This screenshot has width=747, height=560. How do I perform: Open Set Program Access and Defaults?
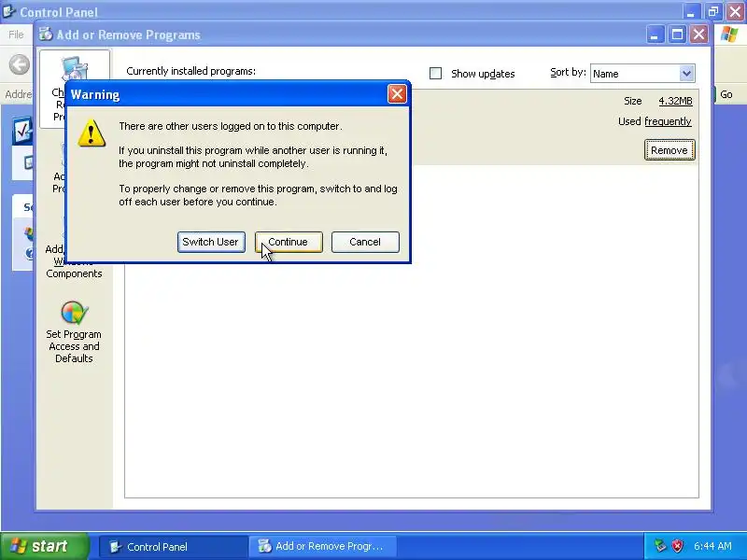[74, 332]
